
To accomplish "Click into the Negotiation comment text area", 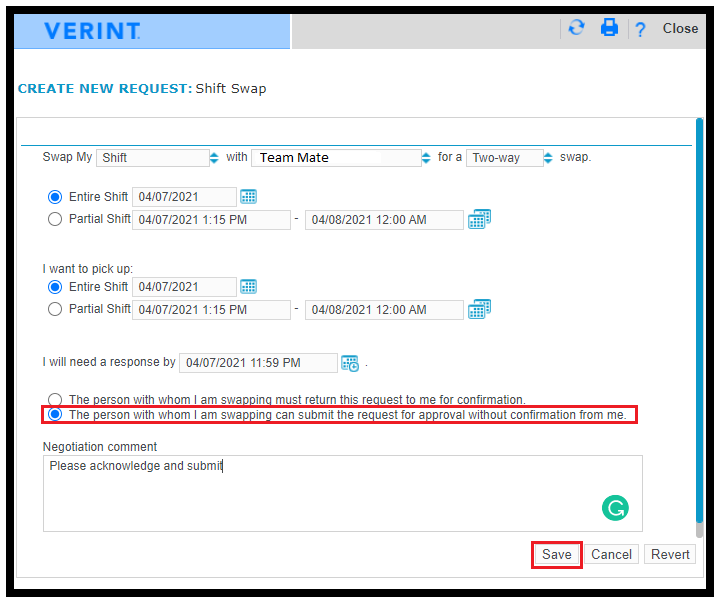I will [343, 494].
